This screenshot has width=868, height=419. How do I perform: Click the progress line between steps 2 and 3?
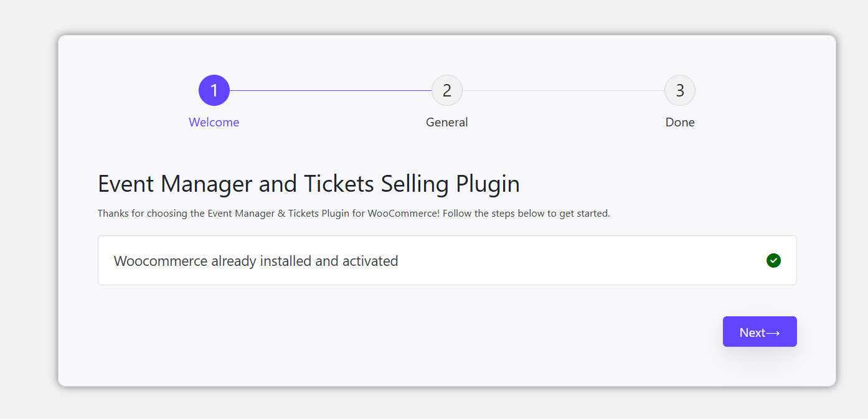click(564, 90)
